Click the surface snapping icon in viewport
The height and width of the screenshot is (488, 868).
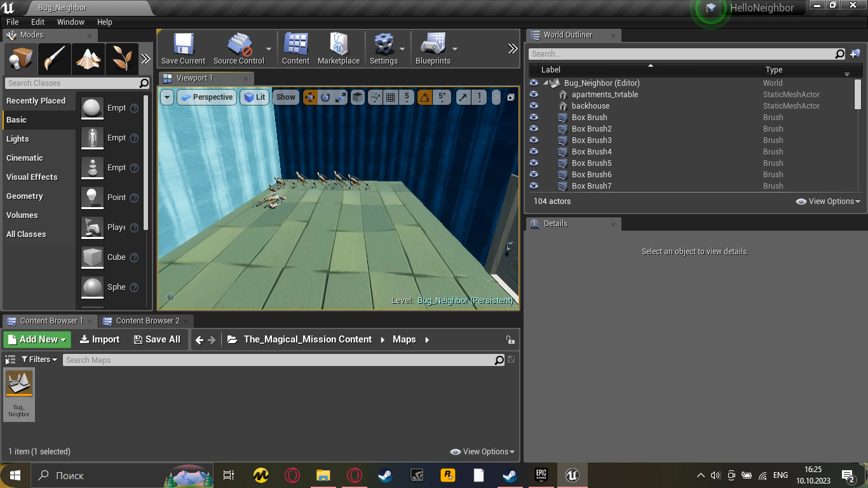click(375, 97)
